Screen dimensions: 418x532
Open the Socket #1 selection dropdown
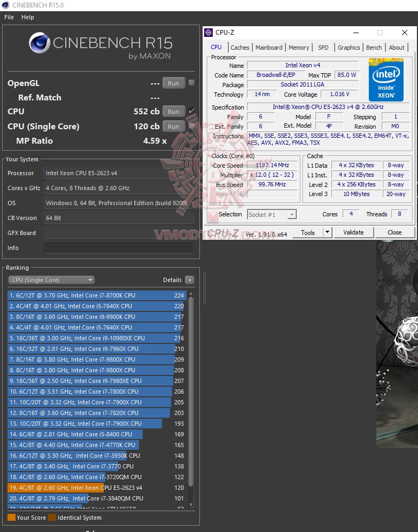pos(272,214)
